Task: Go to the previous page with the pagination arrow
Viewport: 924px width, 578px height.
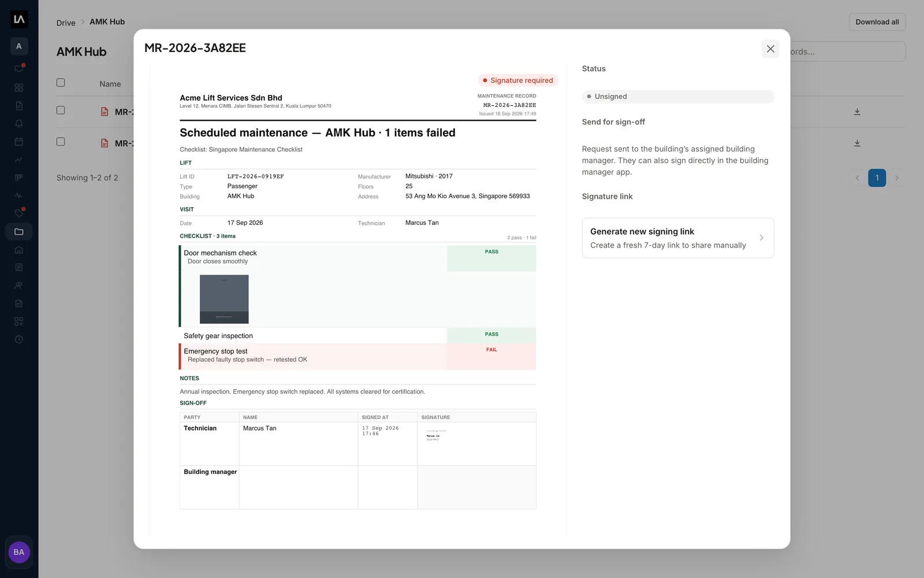Action: tap(857, 178)
